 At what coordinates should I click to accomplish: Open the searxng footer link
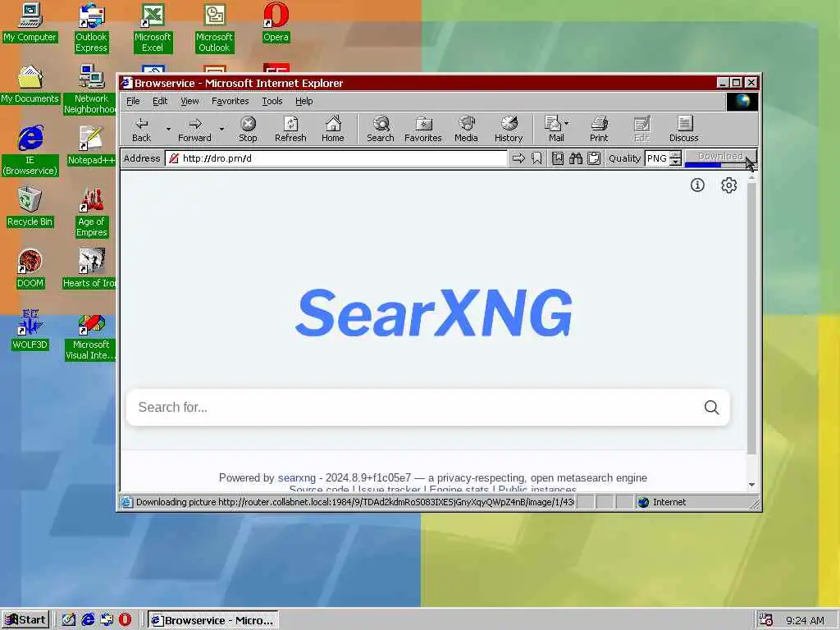(x=297, y=478)
